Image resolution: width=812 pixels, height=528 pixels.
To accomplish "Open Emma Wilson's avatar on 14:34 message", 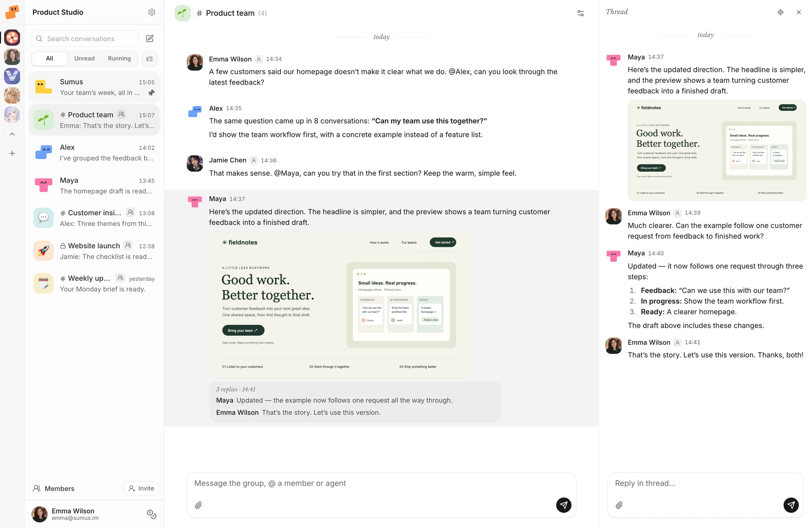I will click(x=195, y=63).
